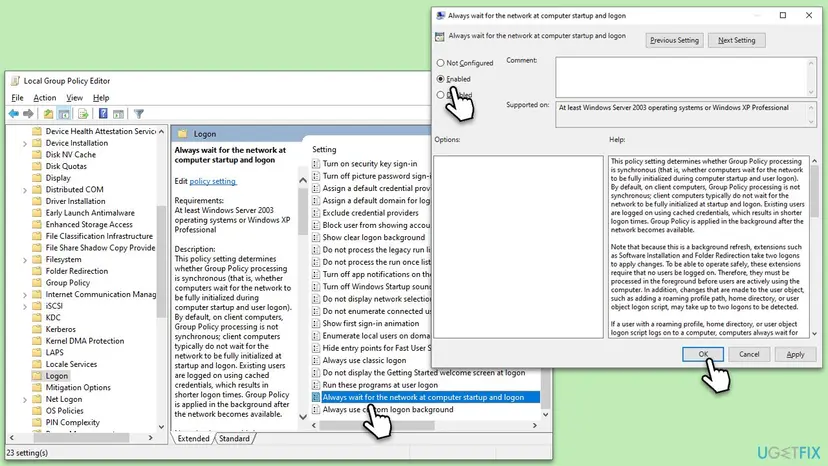Click the blue Help question mark icon
Image resolution: width=828 pixels, height=466 pixels.
click(103, 114)
